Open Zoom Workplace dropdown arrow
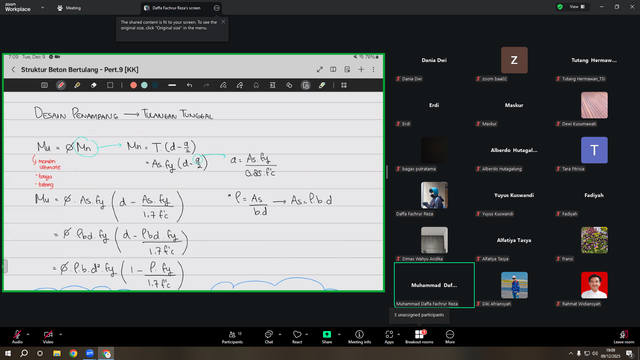The height and width of the screenshot is (360, 640). pos(42,7)
